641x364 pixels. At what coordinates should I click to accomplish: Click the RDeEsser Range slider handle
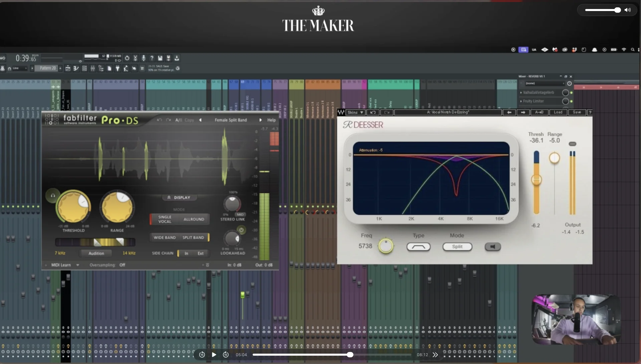[554, 158]
